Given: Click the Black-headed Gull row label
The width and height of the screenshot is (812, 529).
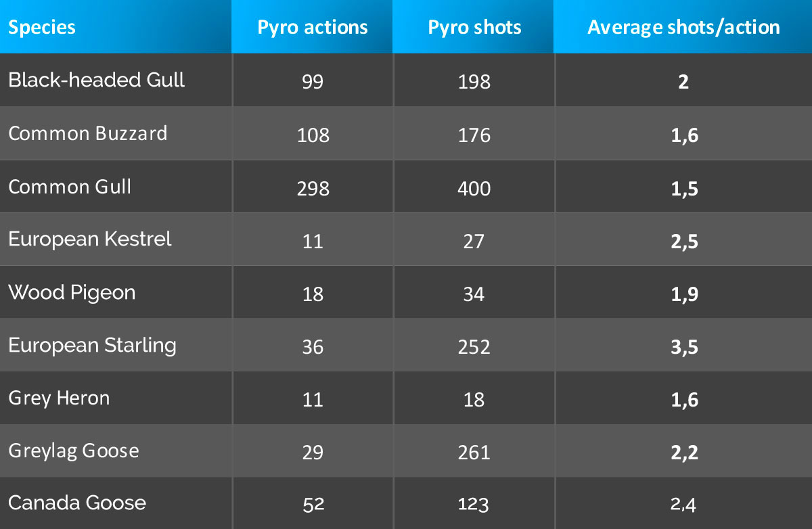Looking at the screenshot, I should [x=97, y=80].
